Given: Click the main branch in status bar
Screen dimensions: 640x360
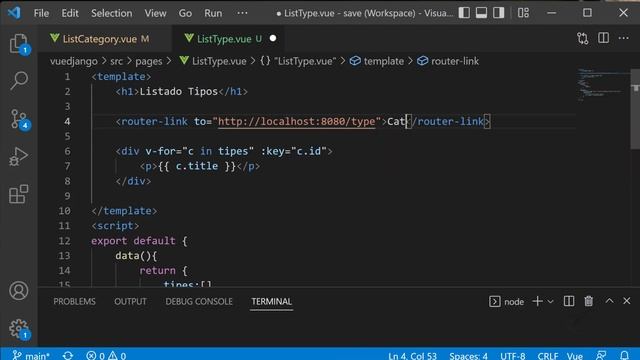Looking at the screenshot, I should [31, 355].
